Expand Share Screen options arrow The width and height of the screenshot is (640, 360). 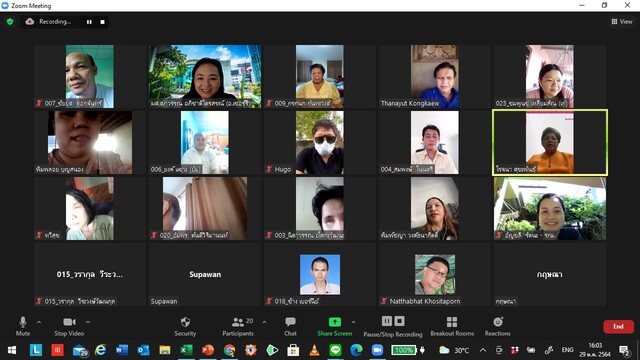tap(353, 322)
